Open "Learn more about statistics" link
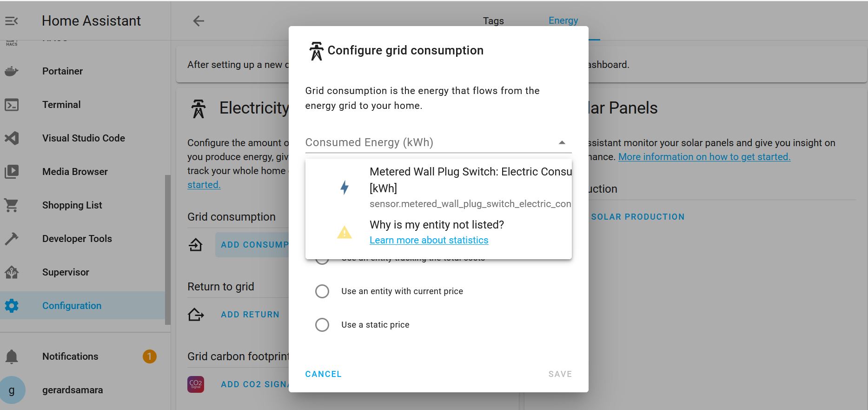Screen dimensions: 868x410 (429, 240)
